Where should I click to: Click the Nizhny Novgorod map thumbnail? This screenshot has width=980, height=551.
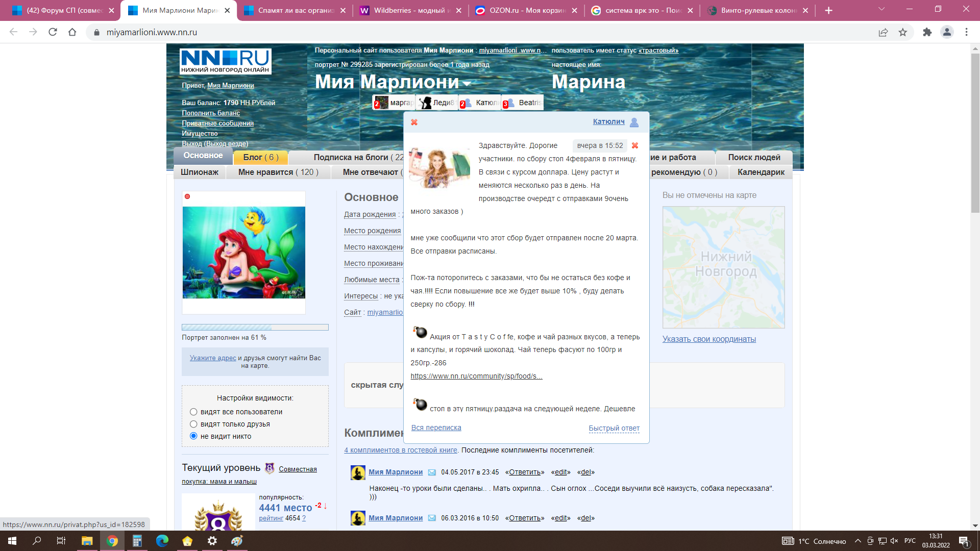(x=723, y=267)
